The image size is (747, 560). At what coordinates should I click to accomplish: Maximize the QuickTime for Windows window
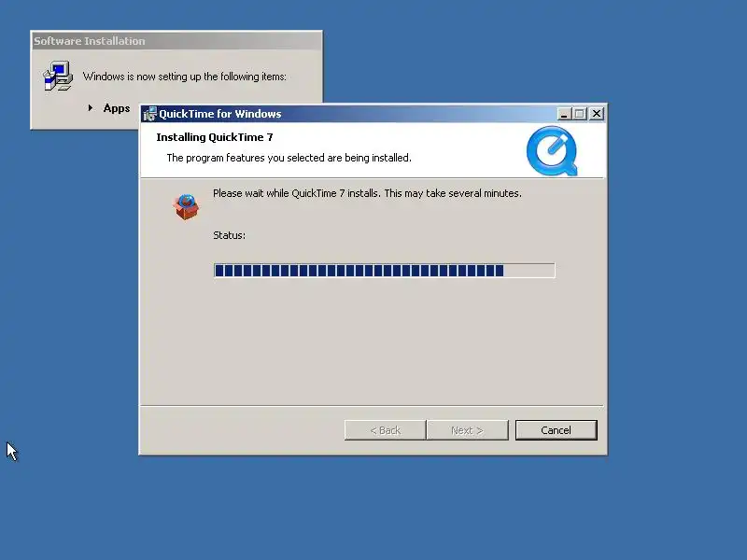pos(580,114)
